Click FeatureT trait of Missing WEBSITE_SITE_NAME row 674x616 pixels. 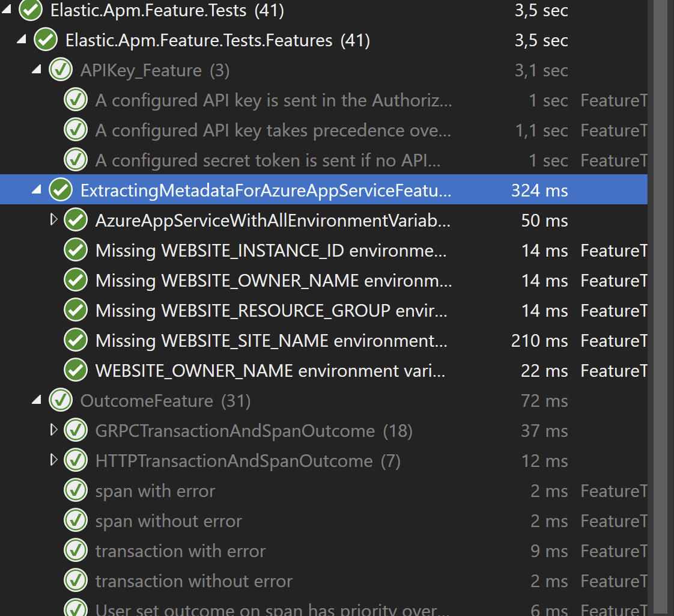(x=614, y=340)
